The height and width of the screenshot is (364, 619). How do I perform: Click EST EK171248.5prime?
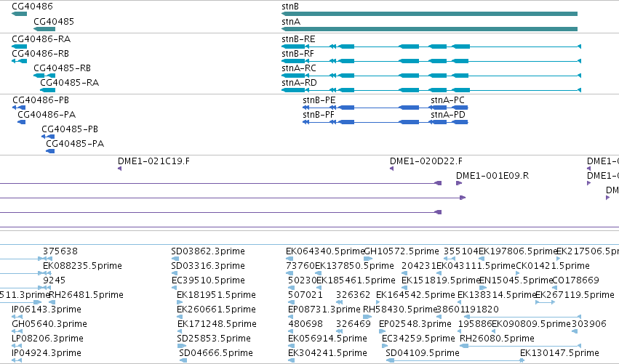click(217, 324)
